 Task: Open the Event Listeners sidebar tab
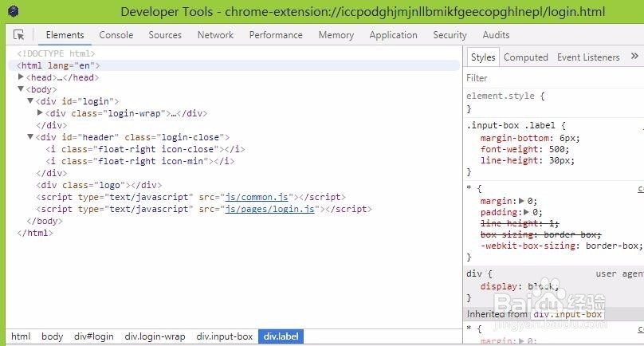point(588,57)
